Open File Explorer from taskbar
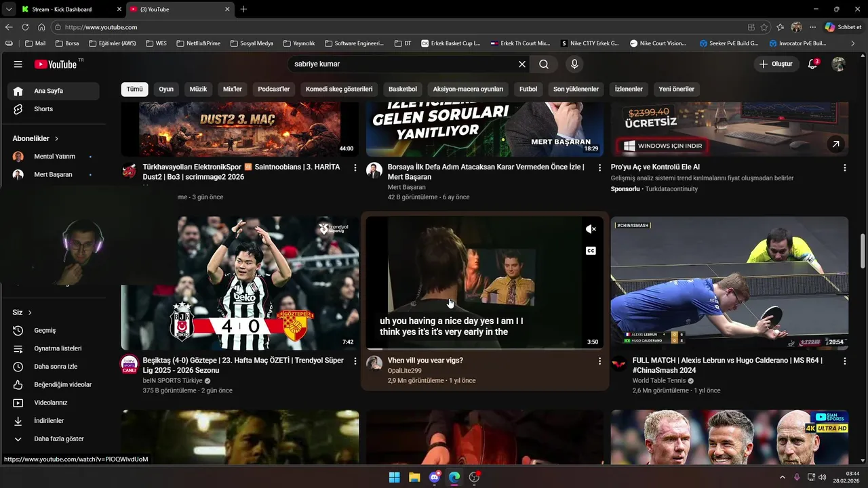 pyautogui.click(x=414, y=477)
